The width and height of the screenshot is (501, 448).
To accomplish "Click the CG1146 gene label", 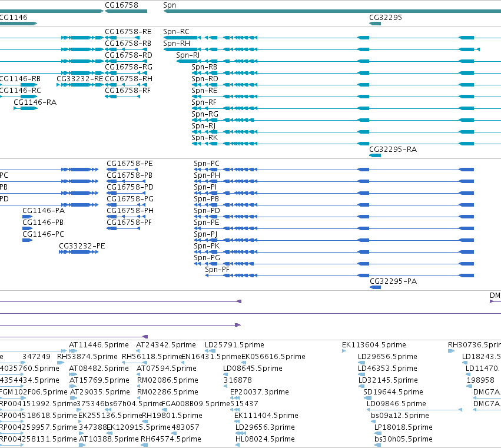I will point(14,18).
